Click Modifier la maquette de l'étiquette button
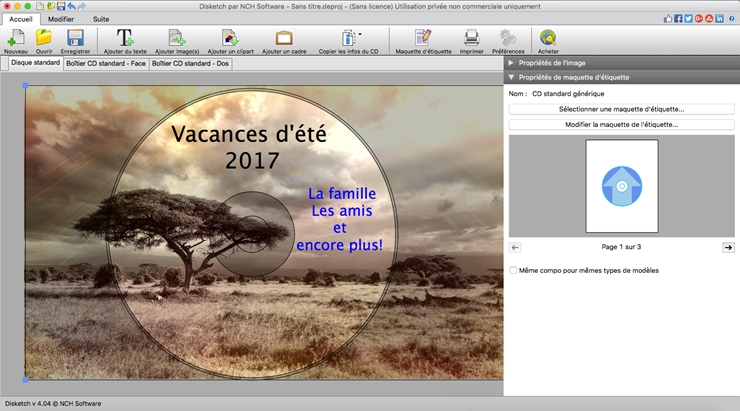740x411 pixels. click(x=621, y=125)
